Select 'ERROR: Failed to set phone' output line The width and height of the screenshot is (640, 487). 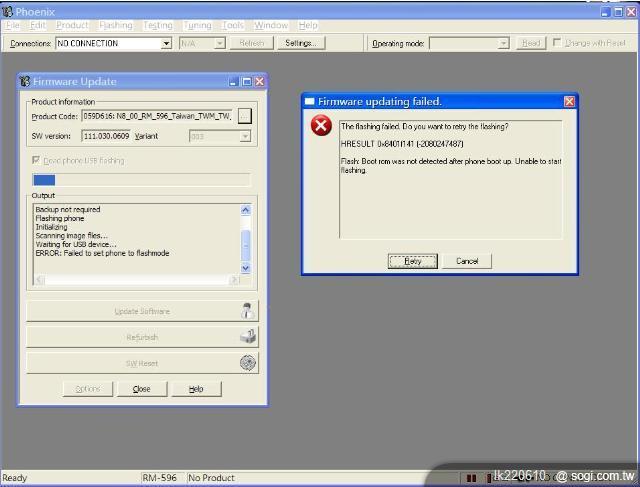102,253
